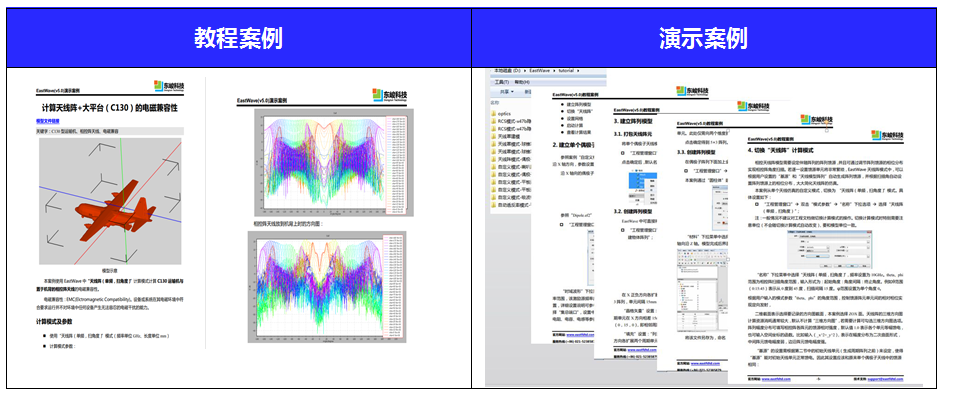Viewport: 954px width, 401px height.
Task: Click the 模型示意 caption
Action: 110,270
